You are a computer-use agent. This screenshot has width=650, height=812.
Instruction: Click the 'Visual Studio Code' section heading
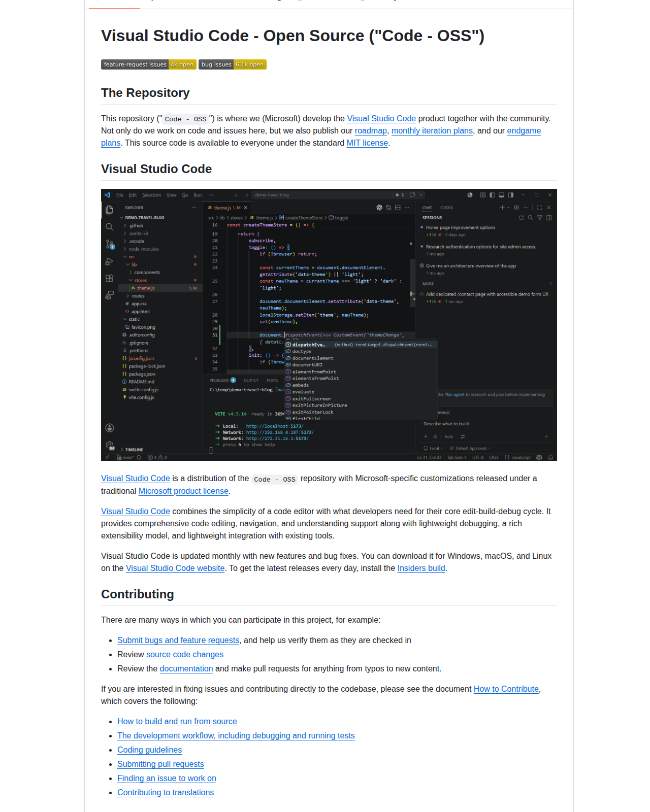156,169
